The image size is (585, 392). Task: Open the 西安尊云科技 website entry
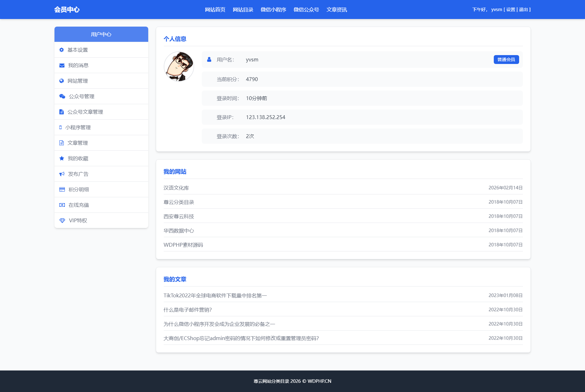click(x=179, y=216)
